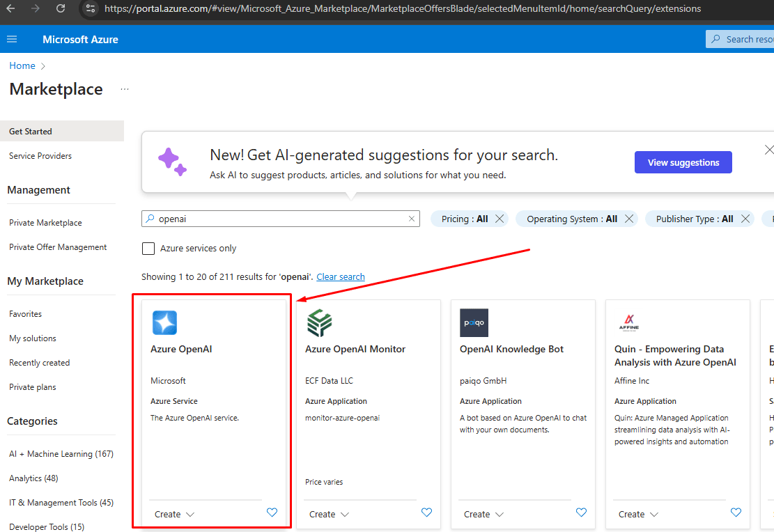
Task: Click the marketplace search field
Action: click(280, 219)
